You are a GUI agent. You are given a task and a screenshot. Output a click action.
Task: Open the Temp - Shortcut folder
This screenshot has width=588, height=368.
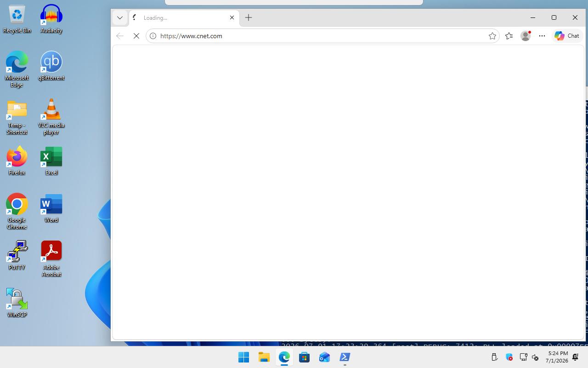(17, 118)
